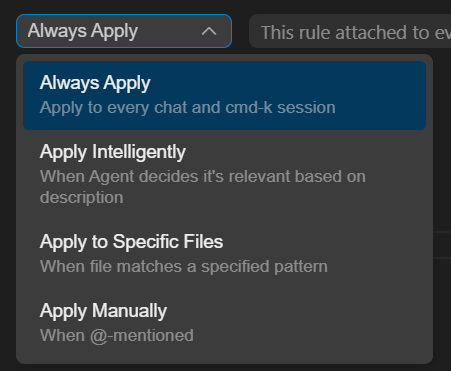The height and width of the screenshot is (371, 451).
Task: Select Apply to Specific Files option
Action: coord(224,253)
